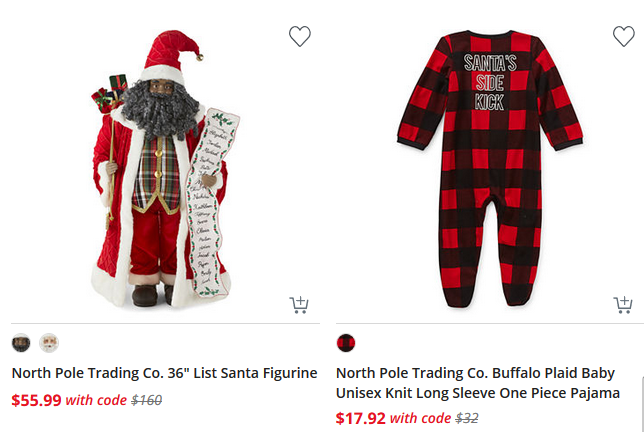Screen dimensions: 644x432
Task: Click 'with code' next to $17.92
Action: 420,418
